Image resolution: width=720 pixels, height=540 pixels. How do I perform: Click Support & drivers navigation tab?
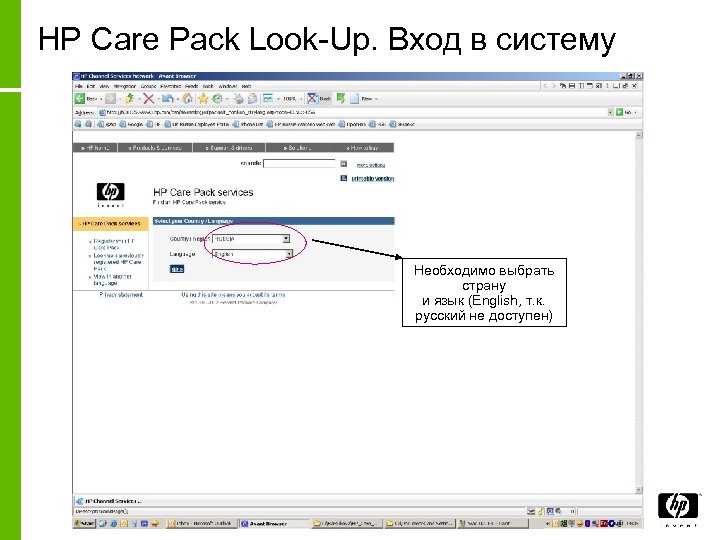(229, 148)
